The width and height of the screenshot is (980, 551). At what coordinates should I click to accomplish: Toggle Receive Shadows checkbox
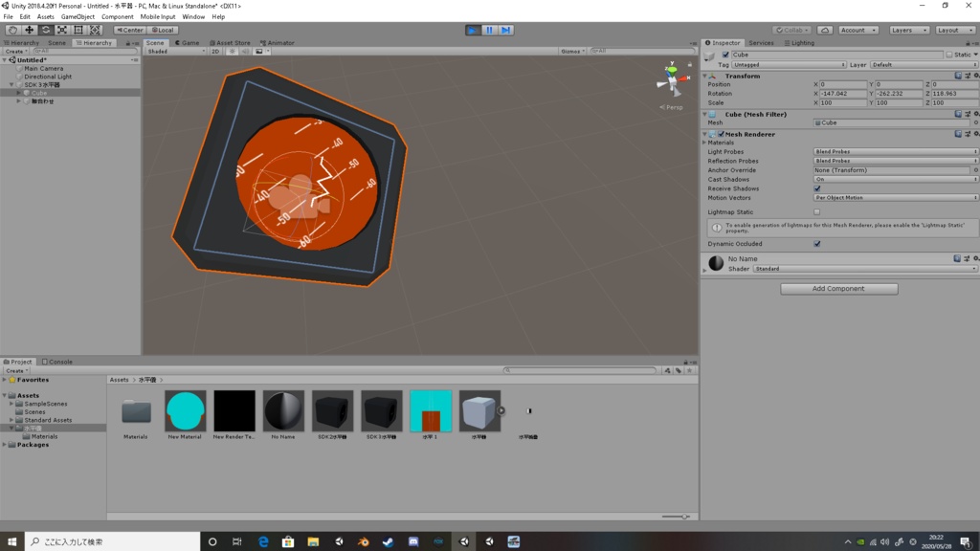pos(817,188)
